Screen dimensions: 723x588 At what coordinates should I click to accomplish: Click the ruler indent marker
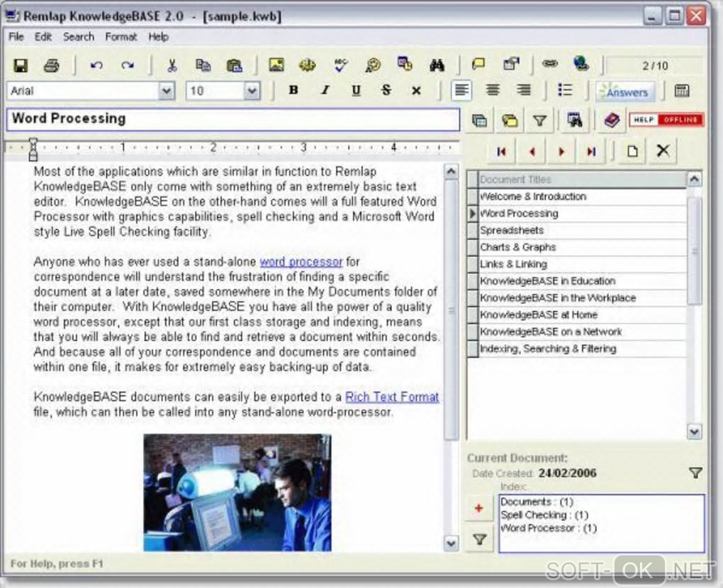[33, 149]
